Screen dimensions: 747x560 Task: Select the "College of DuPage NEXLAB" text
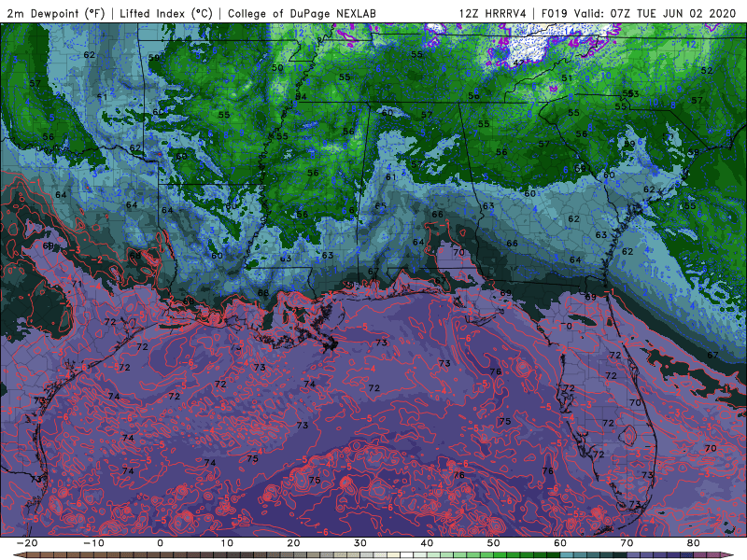pyautogui.click(x=302, y=13)
